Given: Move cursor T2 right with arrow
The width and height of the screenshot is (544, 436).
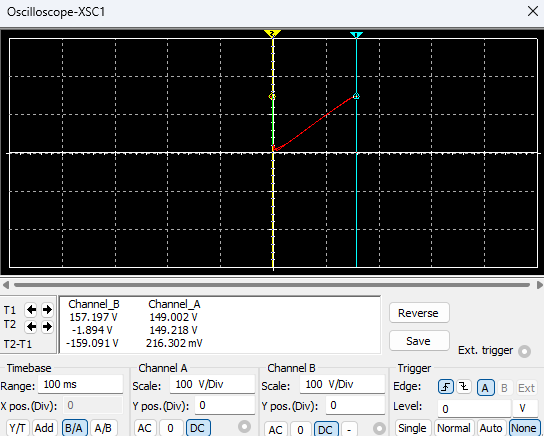Looking at the screenshot, I should (47, 326).
